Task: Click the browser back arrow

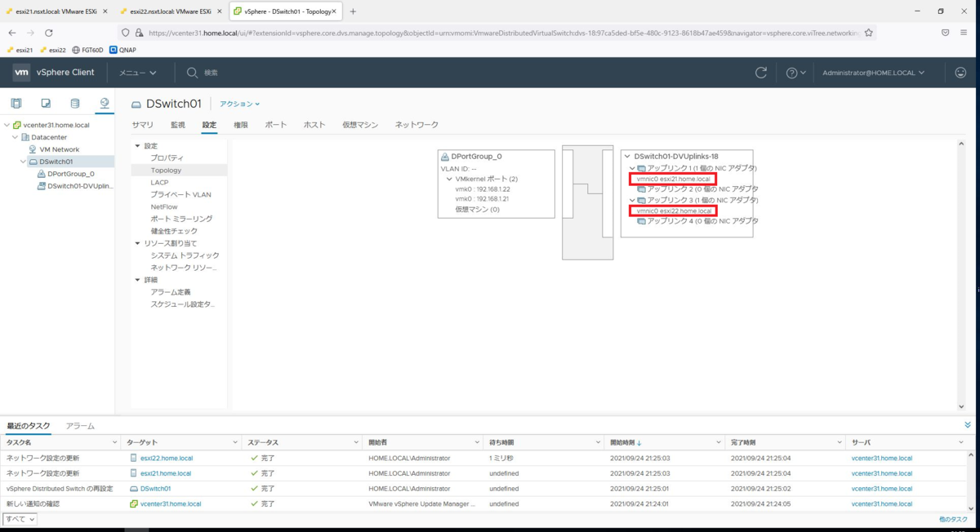Action: (12, 33)
